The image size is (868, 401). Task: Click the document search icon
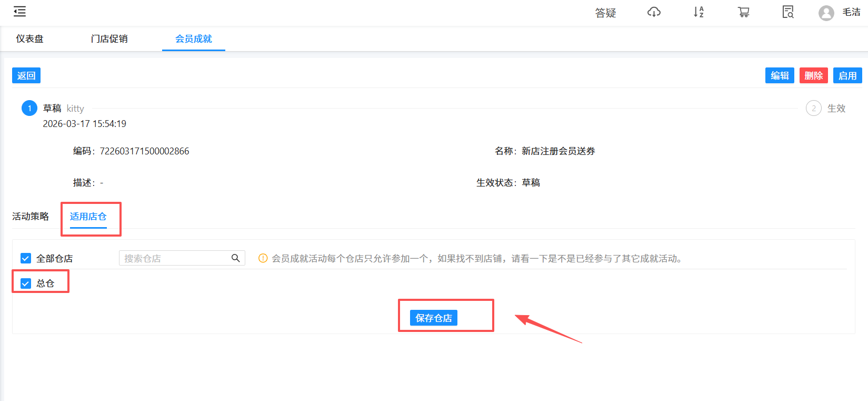click(x=788, y=12)
